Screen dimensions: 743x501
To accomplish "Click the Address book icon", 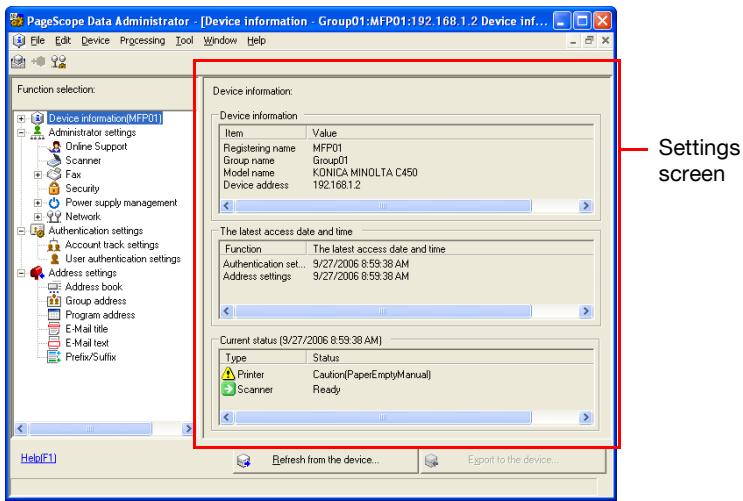I will pos(54,287).
